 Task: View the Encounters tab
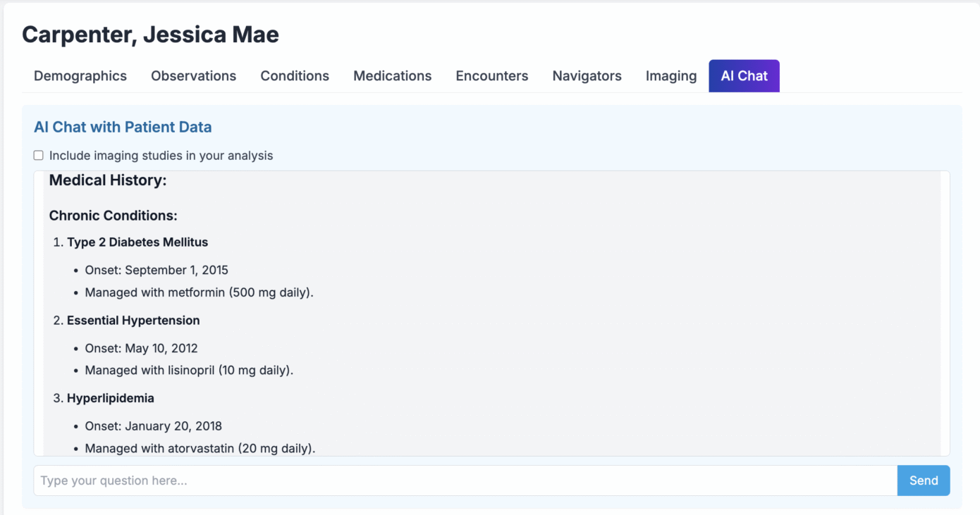click(x=491, y=76)
